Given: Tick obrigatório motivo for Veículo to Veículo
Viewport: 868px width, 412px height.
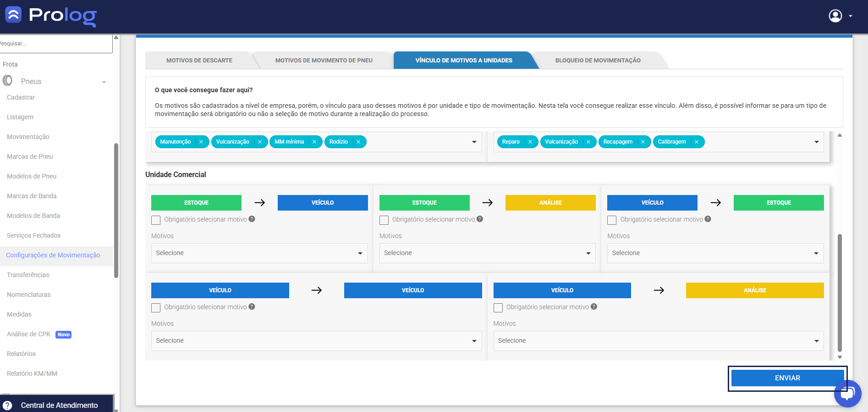Looking at the screenshot, I should pyautogui.click(x=156, y=307).
